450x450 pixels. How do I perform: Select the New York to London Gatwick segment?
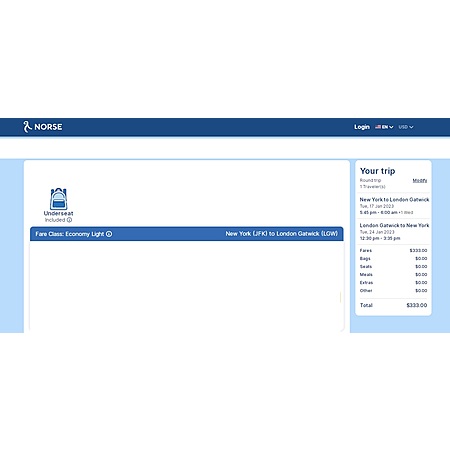[x=394, y=206]
